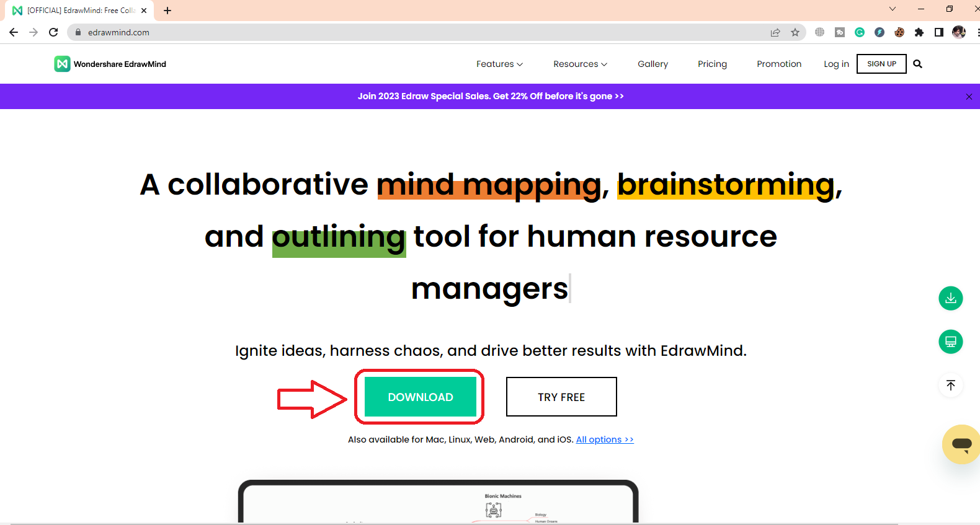Click the gray square extension icon

click(840, 32)
